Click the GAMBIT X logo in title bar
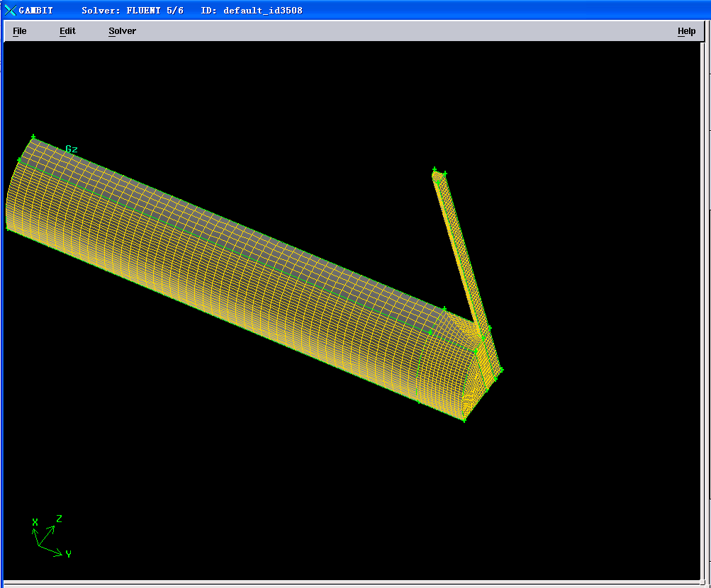 coord(10,10)
